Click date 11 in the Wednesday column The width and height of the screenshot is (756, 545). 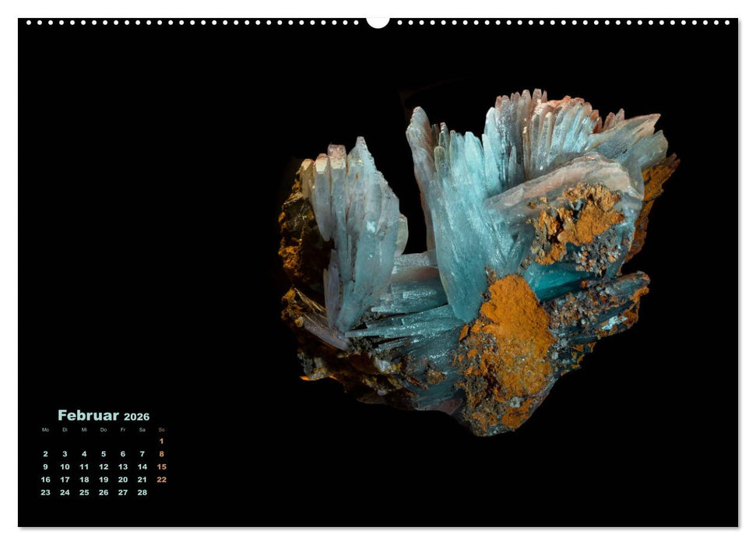(x=84, y=466)
